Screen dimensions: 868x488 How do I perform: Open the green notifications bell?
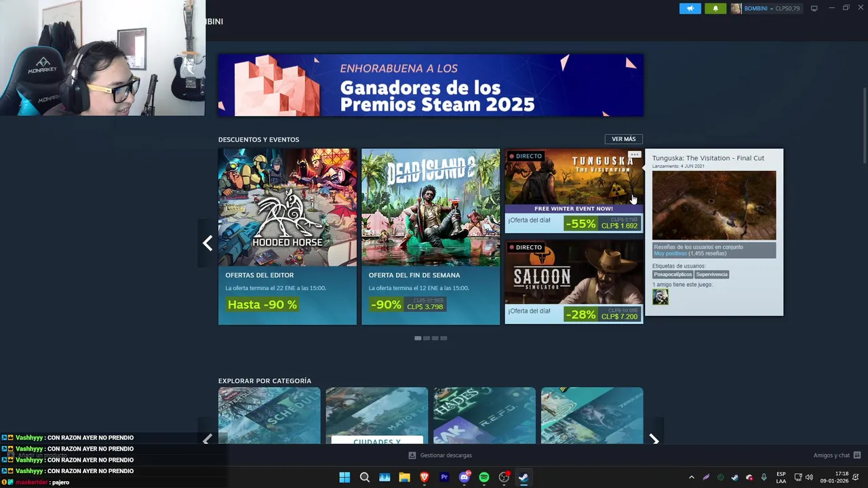[x=715, y=8]
